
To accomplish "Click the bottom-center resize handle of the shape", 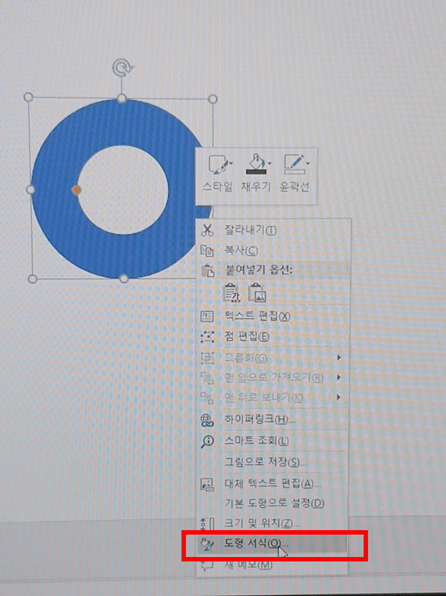I will (124, 279).
